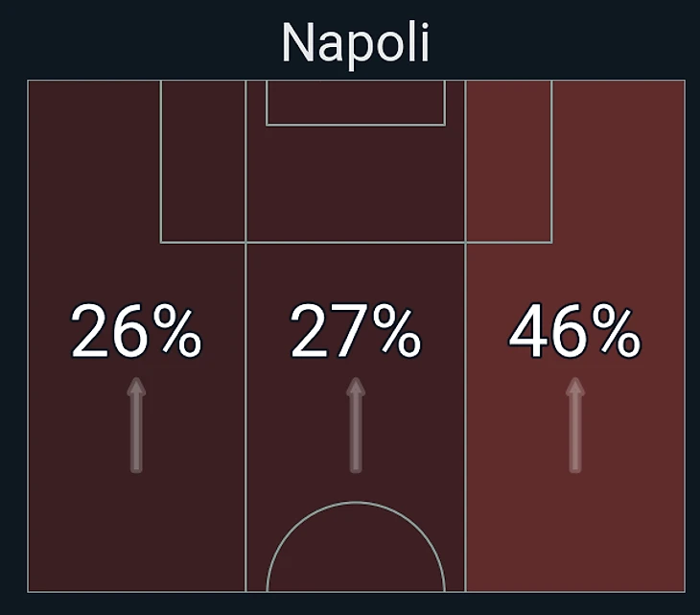Image resolution: width=700 pixels, height=615 pixels.
Task: Click the Napoli team title
Action: pos(356,43)
